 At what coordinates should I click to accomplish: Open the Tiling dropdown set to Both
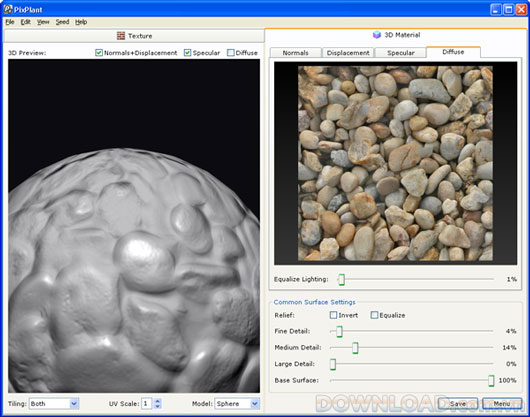(x=54, y=403)
